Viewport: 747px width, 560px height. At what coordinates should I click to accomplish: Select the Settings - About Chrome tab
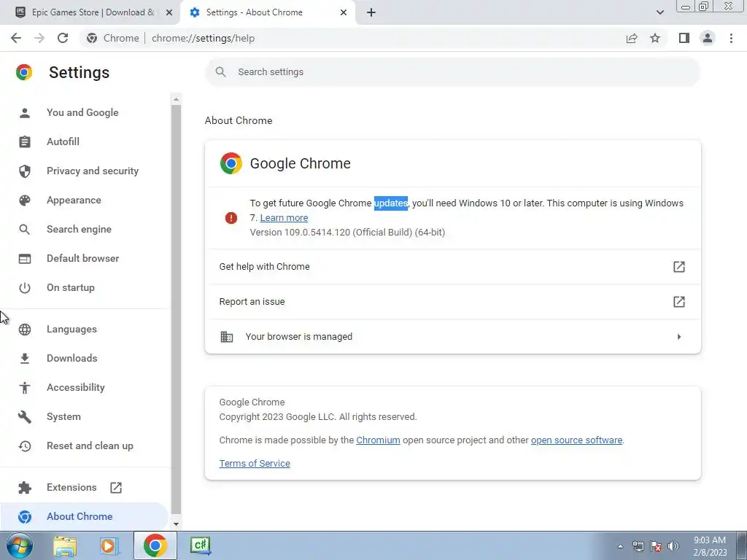pos(267,12)
